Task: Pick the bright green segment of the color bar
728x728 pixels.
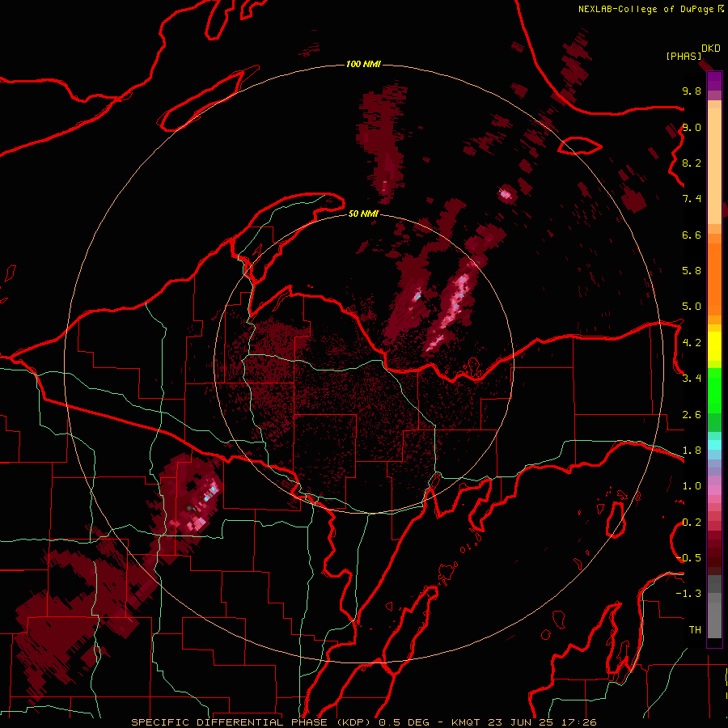Action: coord(714,390)
